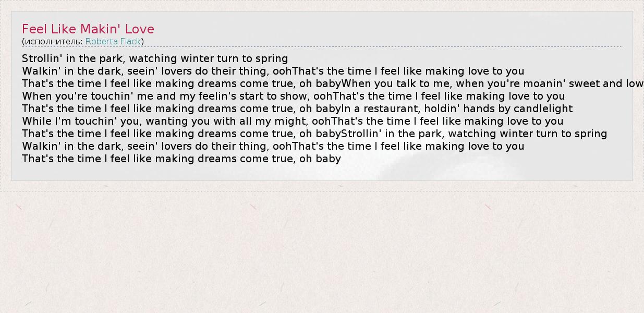
Task: Open the Roberta Flack artist link
Action: click(113, 41)
